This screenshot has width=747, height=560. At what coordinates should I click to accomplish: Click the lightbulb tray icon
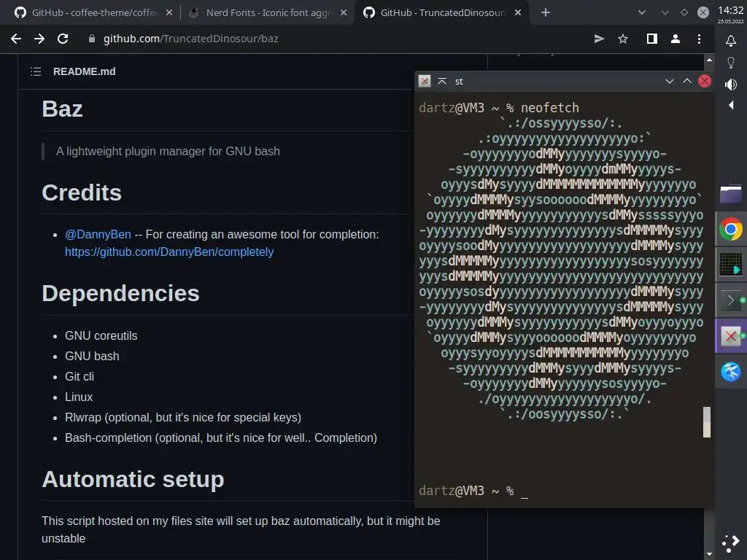point(731,63)
